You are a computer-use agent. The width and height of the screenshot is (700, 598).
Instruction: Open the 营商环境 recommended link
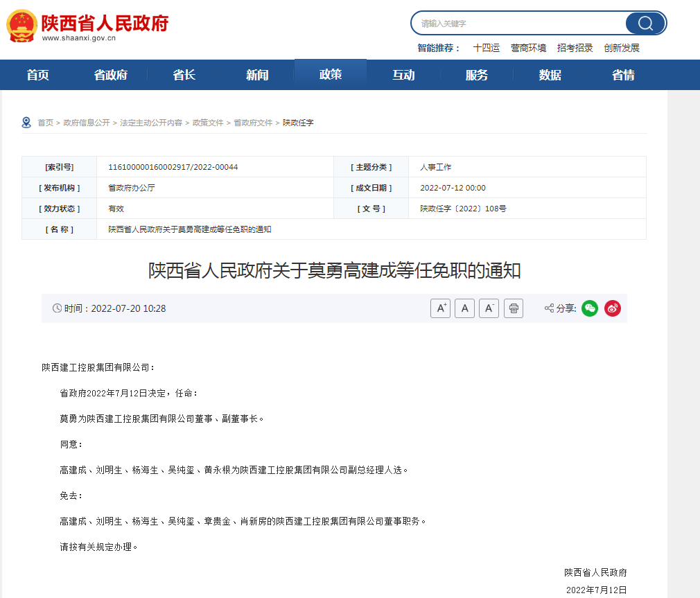pyautogui.click(x=530, y=47)
